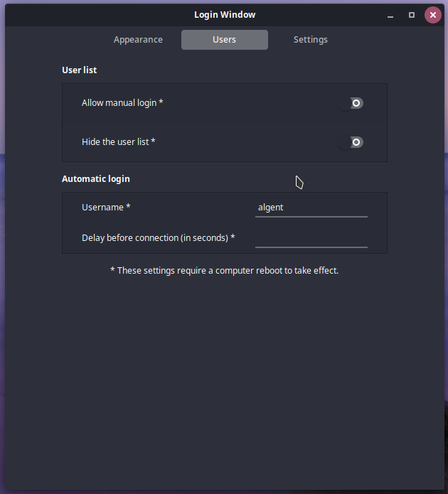Click the 'Allow manual login *' label
The image size is (448, 494).
122,103
